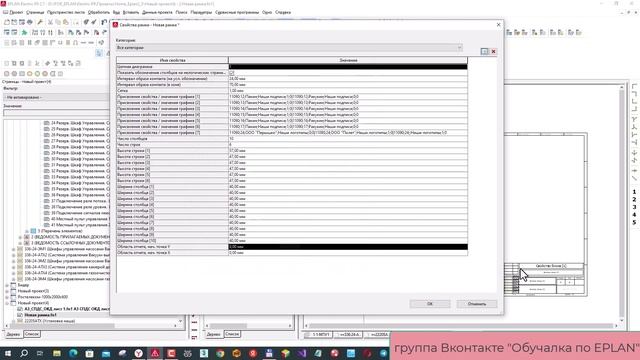Select the Число столбцов property row
The height and width of the screenshot is (360, 640).
click(x=292, y=139)
